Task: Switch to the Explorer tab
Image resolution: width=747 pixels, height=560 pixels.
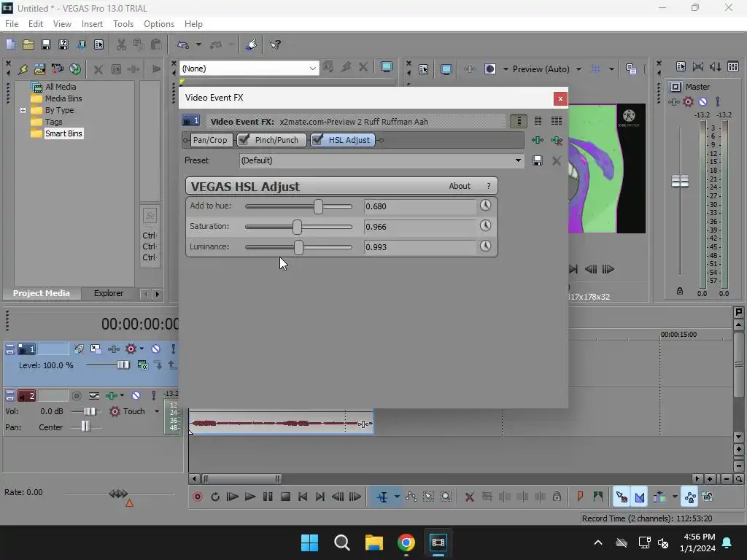Action: tap(109, 293)
